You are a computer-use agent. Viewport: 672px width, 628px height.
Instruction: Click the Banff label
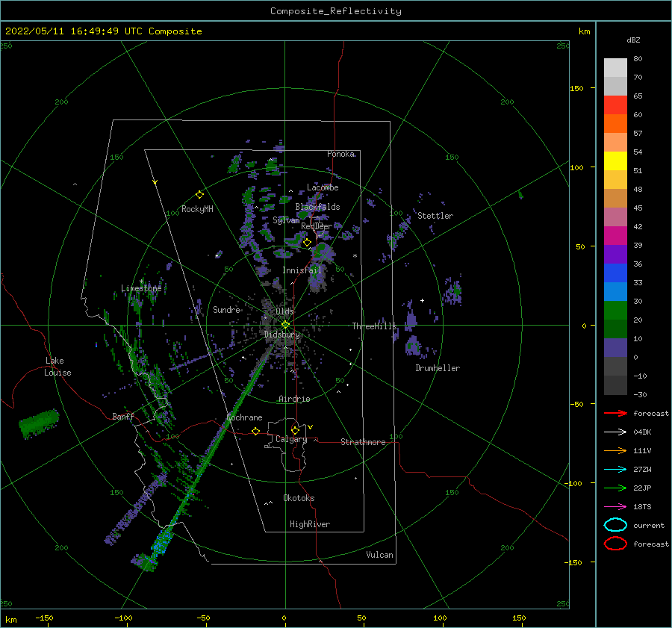123,416
